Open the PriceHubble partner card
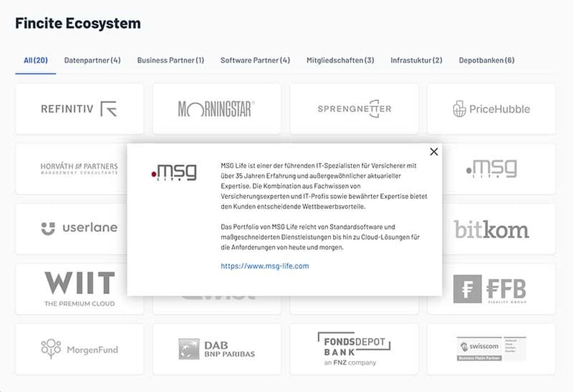The width and height of the screenshot is (573, 392). 491,109
